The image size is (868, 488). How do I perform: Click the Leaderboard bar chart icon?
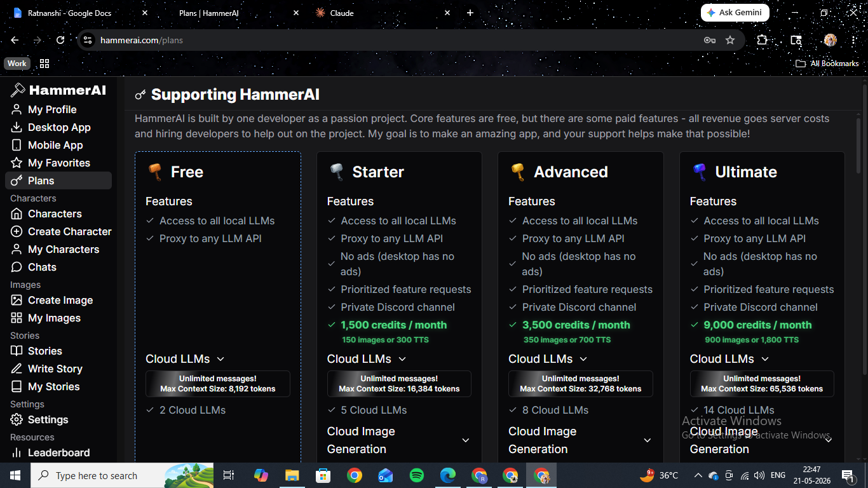pyautogui.click(x=17, y=452)
